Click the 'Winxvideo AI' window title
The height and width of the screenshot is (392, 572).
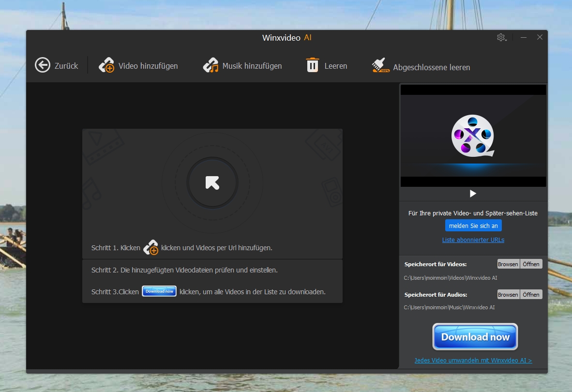pos(287,38)
